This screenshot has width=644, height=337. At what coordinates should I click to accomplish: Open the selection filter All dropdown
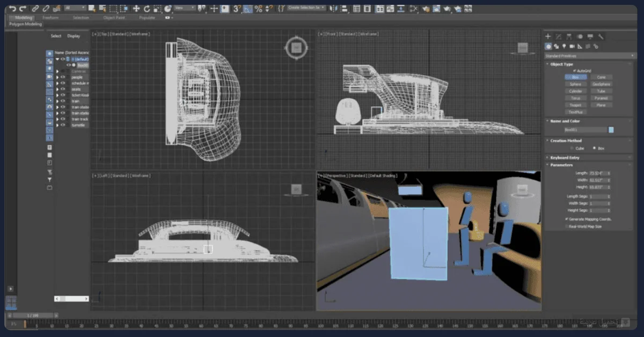[75, 8]
